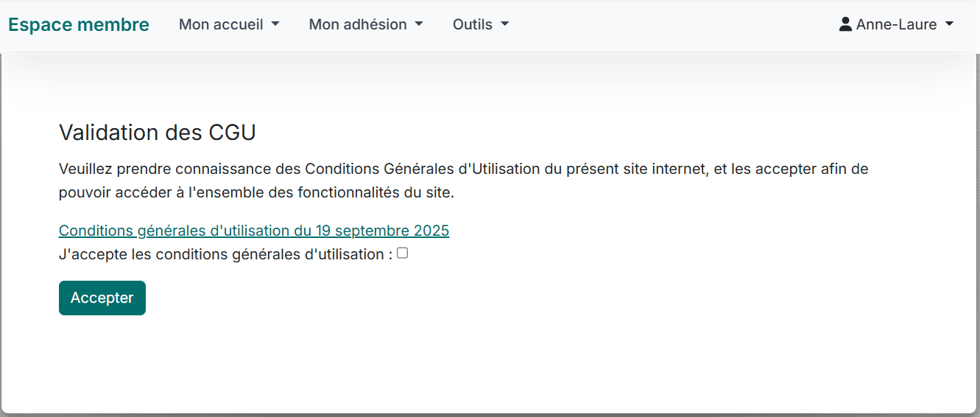The image size is (980, 417).
Task: Open the Mon accueil menu
Action: click(x=221, y=24)
